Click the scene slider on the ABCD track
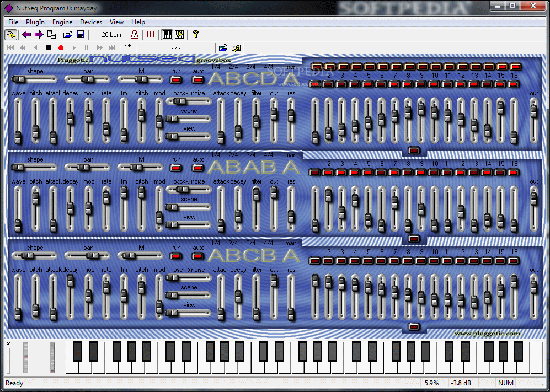Viewport: 550px width, 392px height. tap(189, 119)
